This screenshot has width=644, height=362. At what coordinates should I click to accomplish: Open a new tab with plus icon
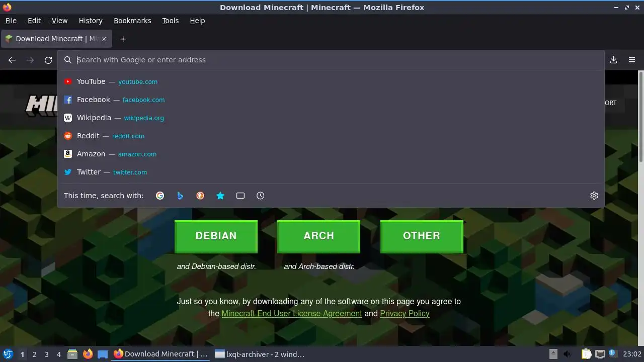click(123, 39)
